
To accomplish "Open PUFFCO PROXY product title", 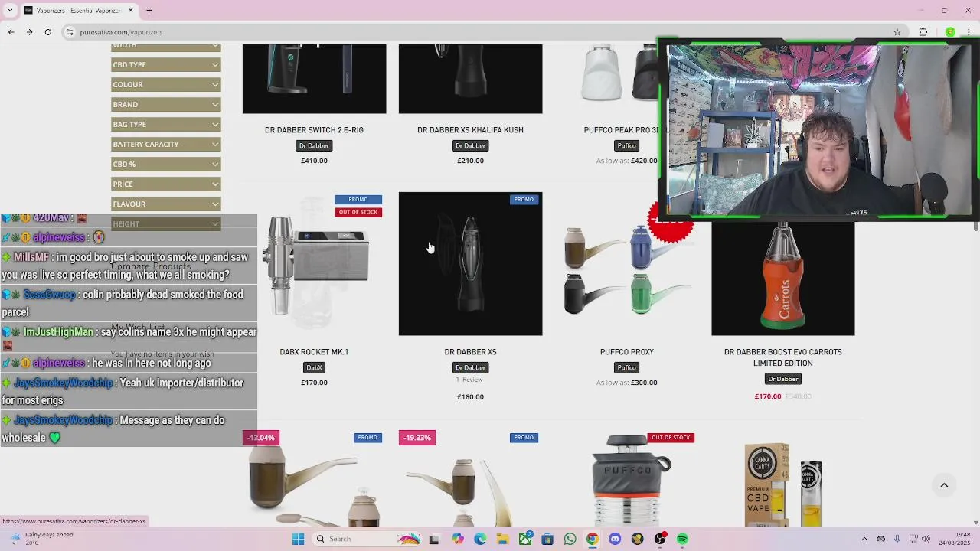I will click(x=627, y=352).
